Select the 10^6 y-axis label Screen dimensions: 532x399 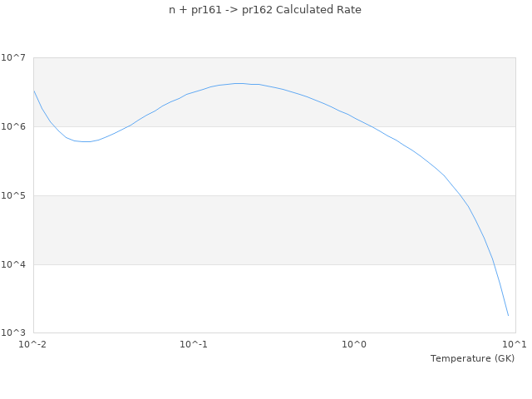click(14, 126)
